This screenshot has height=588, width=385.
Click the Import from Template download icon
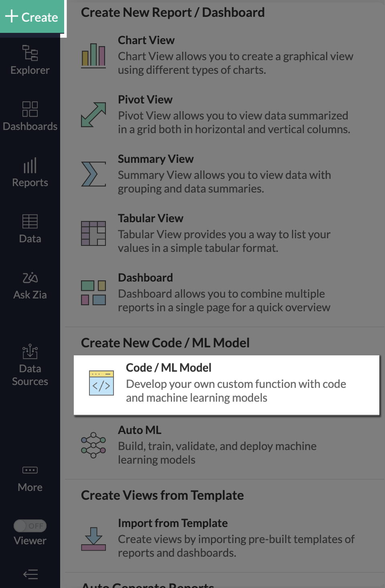[x=93, y=539]
